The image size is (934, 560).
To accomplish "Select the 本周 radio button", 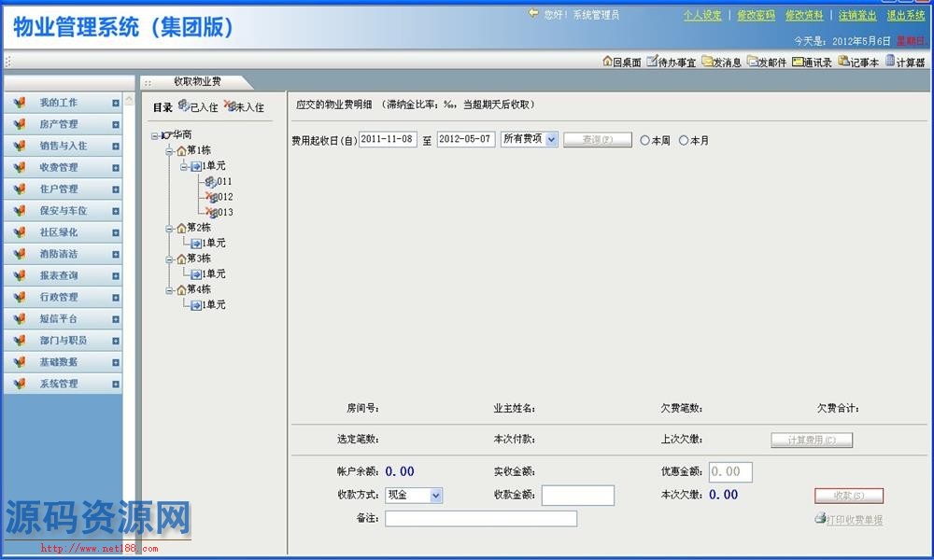I will (x=644, y=140).
